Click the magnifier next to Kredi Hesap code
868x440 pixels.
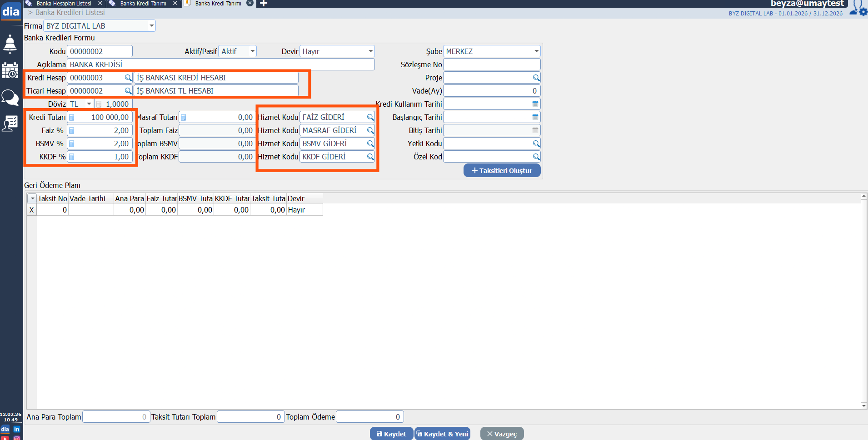(x=128, y=78)
